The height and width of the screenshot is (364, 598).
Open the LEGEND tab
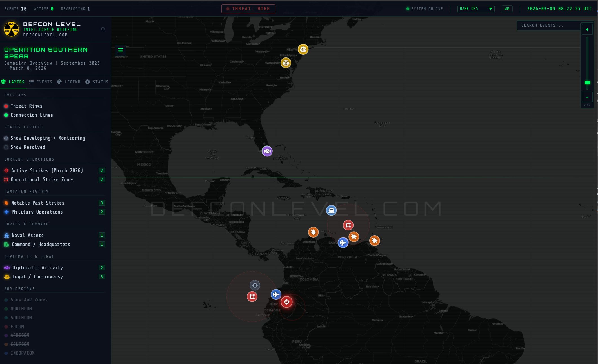[69, 82]
